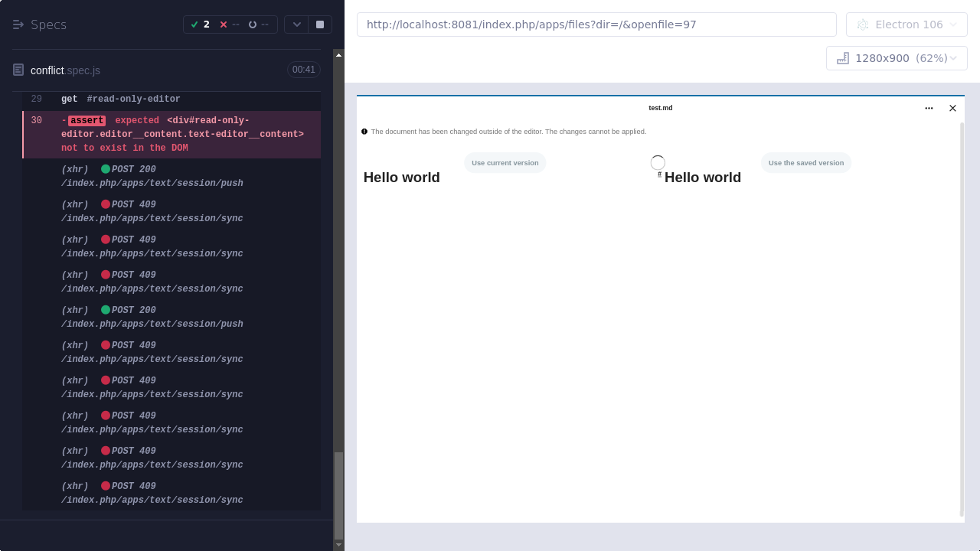The width and height of the screenshot is (980, 551).
Task: Click the Use current version button
Action: (x=505, y=162)
